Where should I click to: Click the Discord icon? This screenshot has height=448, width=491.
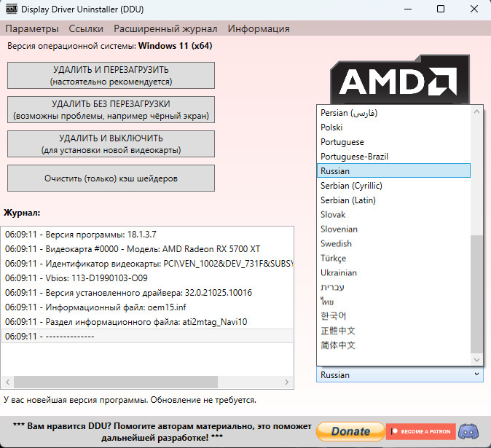471,431
